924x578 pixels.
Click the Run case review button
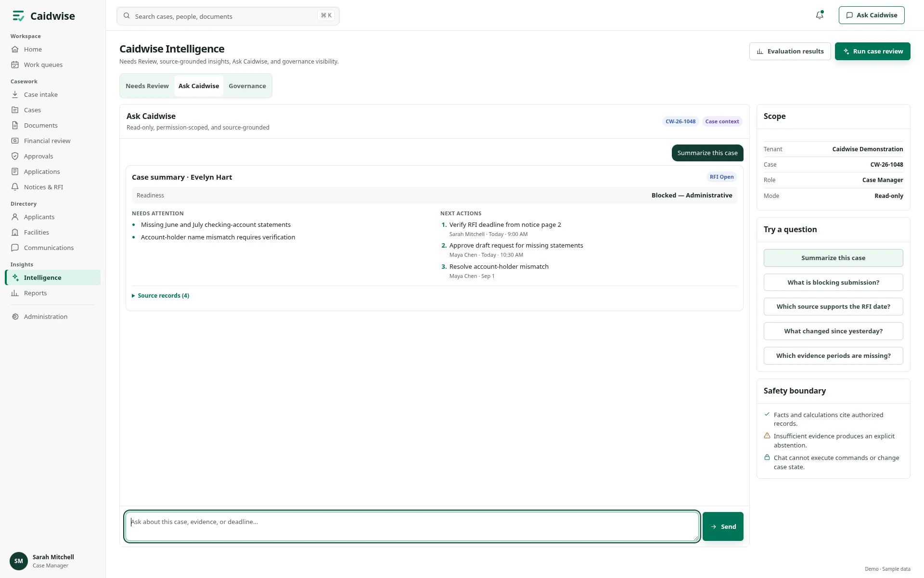point(873,51)
